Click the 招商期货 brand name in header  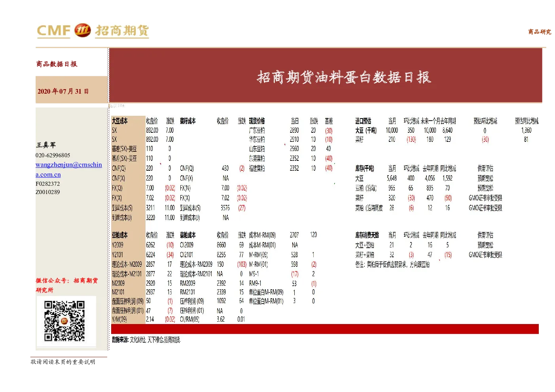[122, 30]
